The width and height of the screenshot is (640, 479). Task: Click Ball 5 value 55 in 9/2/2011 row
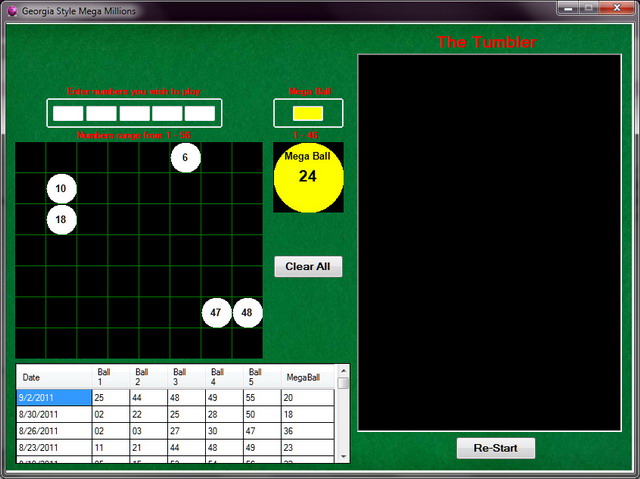[262, 397]
